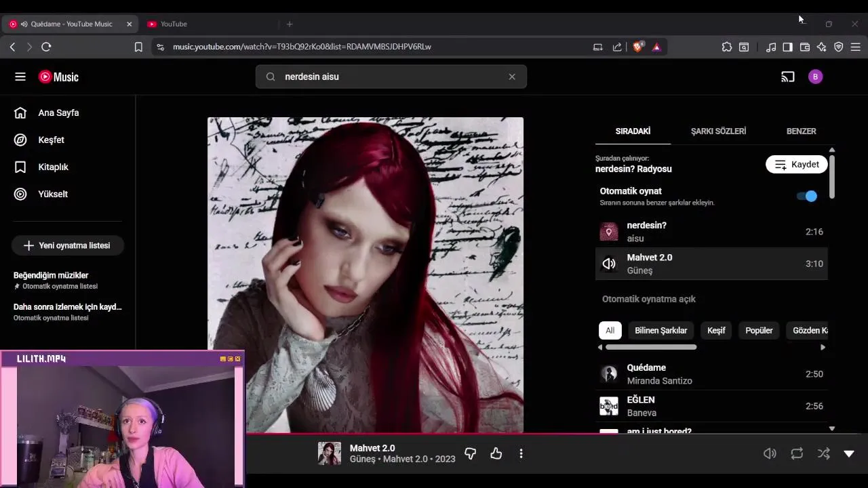
Task: Share this page via address bar icon
Action: (x=617, y=47)
